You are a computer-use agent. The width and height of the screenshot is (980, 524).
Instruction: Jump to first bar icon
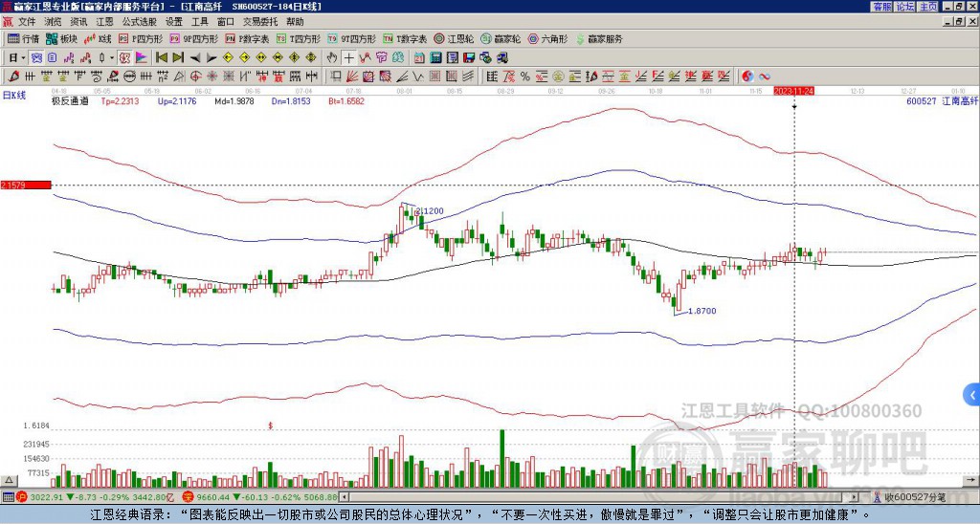click(162, 58)
